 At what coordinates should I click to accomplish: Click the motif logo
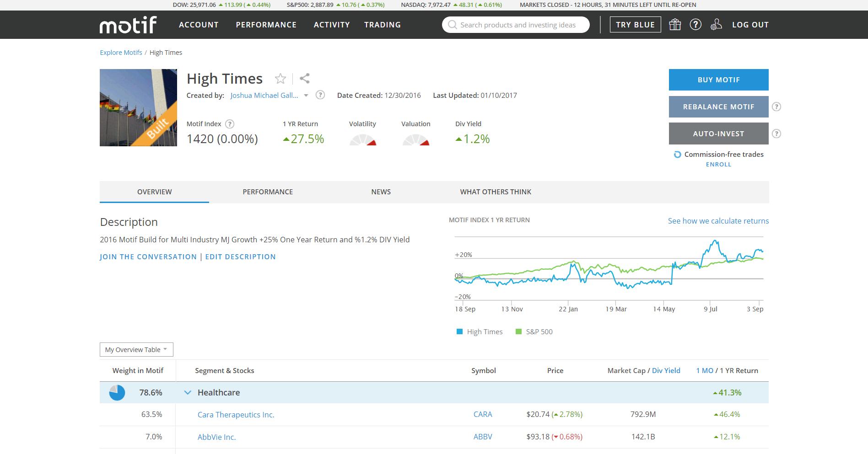(128, 25)
